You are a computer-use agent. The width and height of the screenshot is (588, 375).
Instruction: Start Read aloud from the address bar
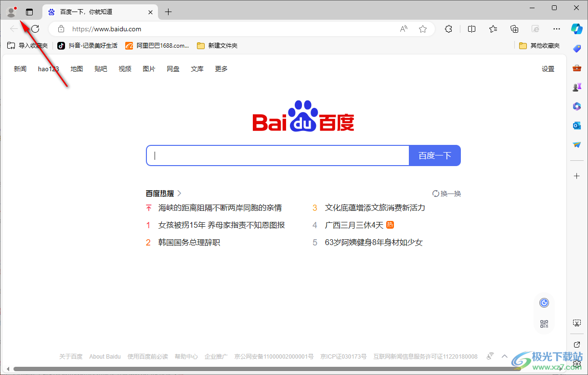click(404, 29)
